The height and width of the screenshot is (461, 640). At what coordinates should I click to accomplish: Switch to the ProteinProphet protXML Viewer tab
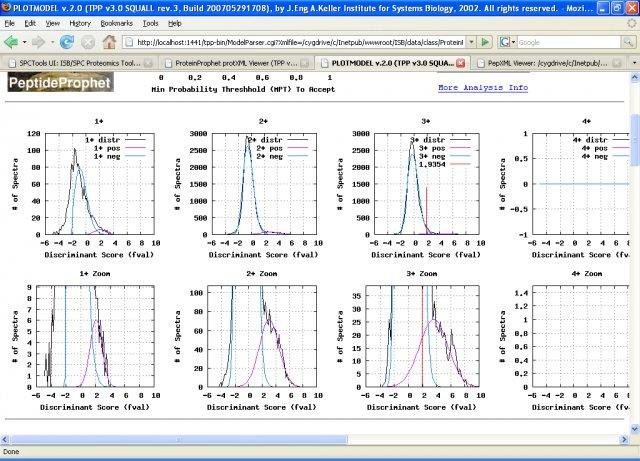point(228,62)
